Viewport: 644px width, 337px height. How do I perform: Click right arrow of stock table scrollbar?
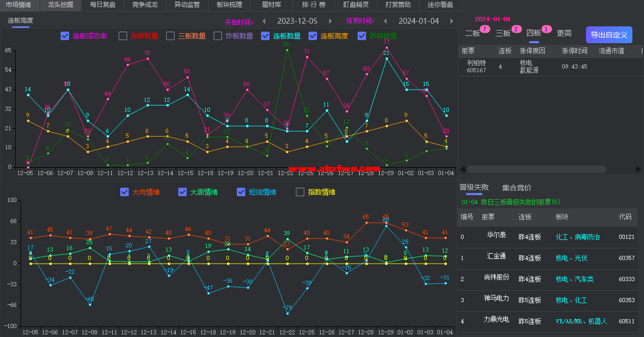[638, 169]
